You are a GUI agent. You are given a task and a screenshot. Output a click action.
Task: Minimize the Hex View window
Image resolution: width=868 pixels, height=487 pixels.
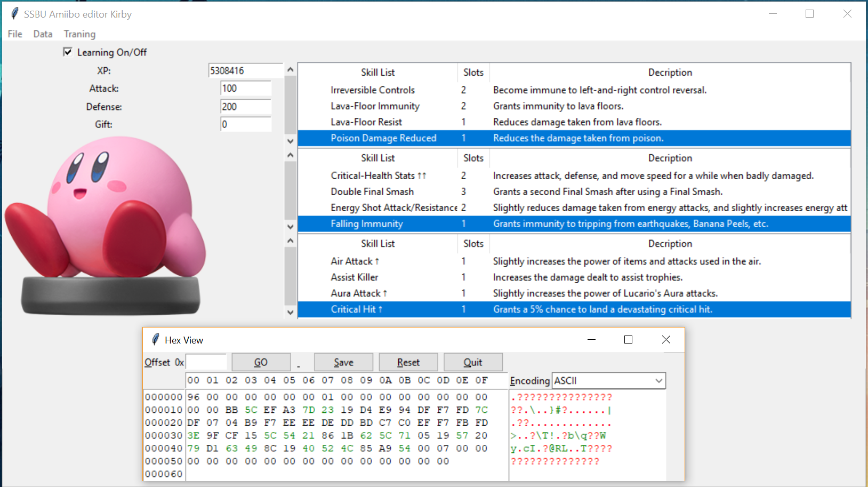coord(591,340)
